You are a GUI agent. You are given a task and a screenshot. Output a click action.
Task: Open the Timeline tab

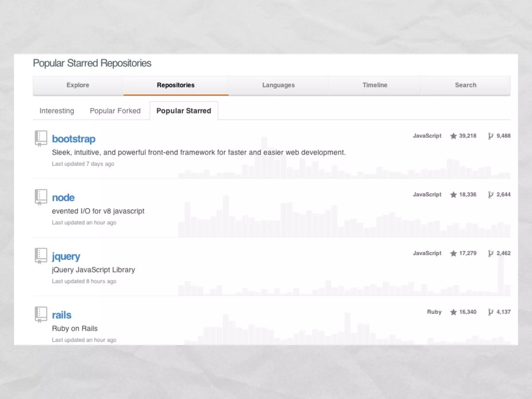(375, 85)
